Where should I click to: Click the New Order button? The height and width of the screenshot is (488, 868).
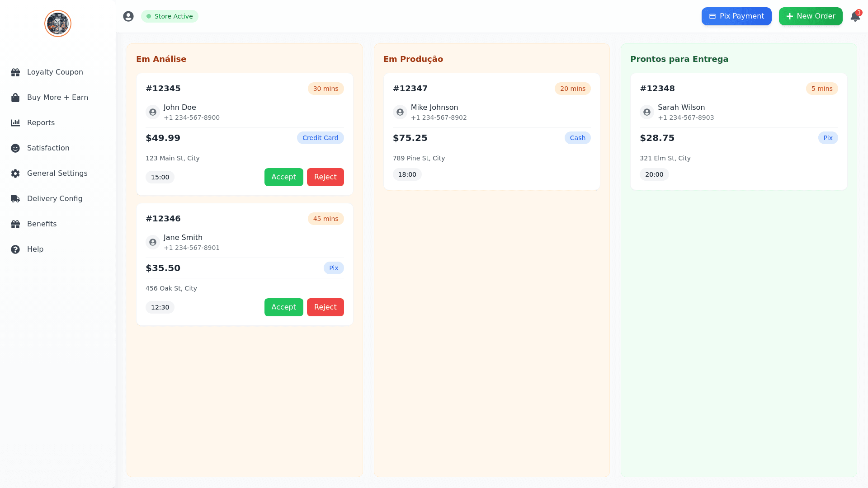click(x=810, y=16)
